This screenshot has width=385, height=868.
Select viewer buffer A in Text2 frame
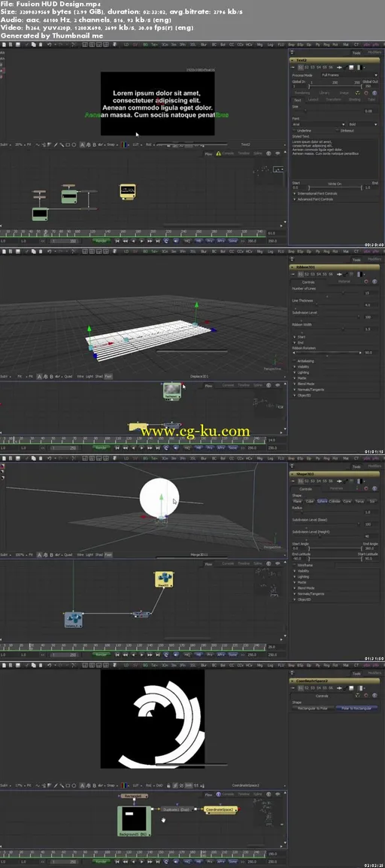83,144
